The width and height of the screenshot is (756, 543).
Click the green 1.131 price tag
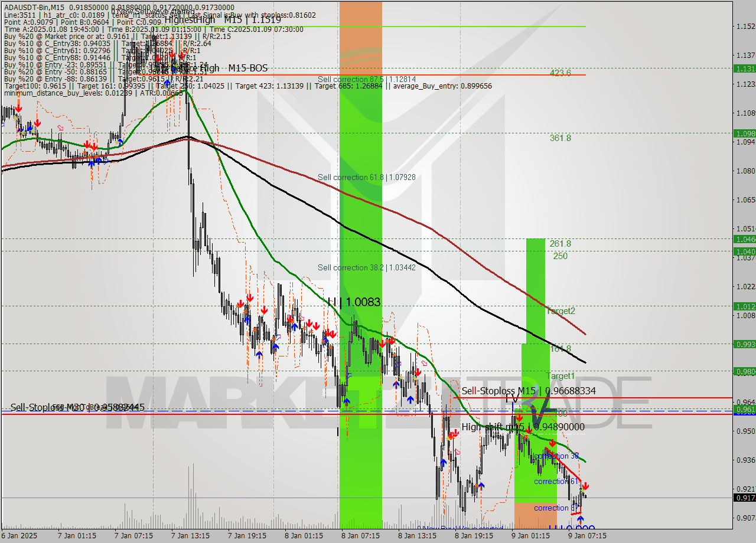click(x=744, y=68)
